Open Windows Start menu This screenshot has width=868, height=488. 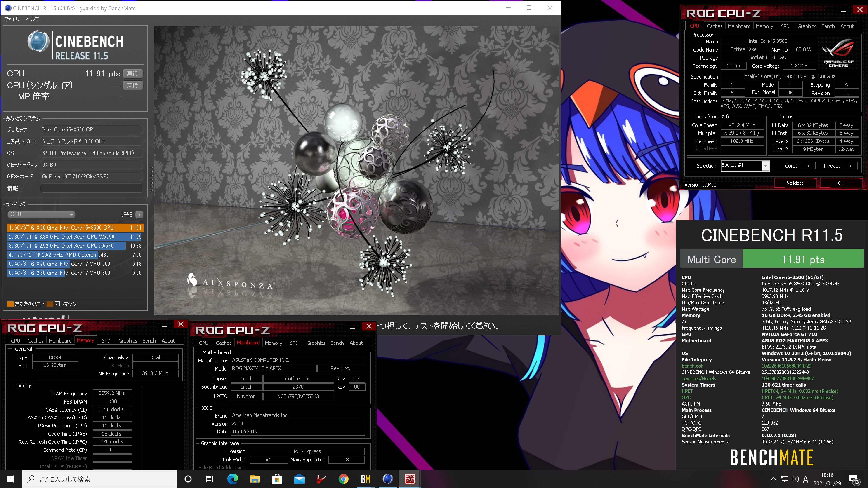pos(11,479)
